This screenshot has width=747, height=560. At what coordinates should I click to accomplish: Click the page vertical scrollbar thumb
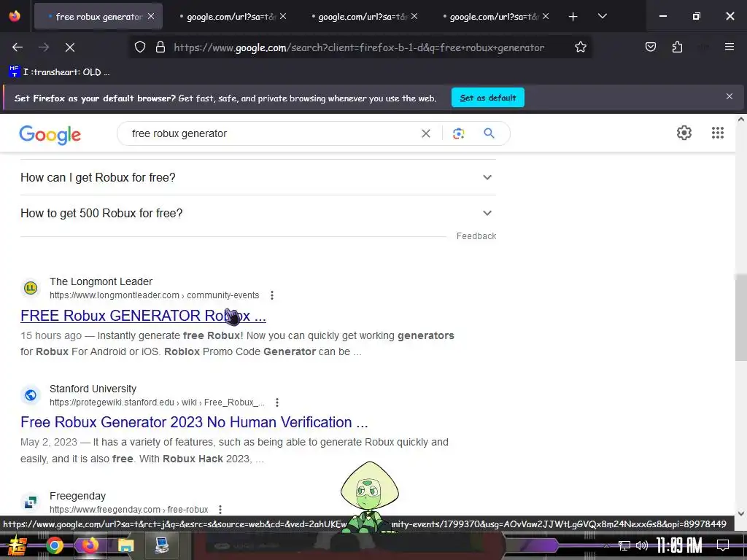741,316
